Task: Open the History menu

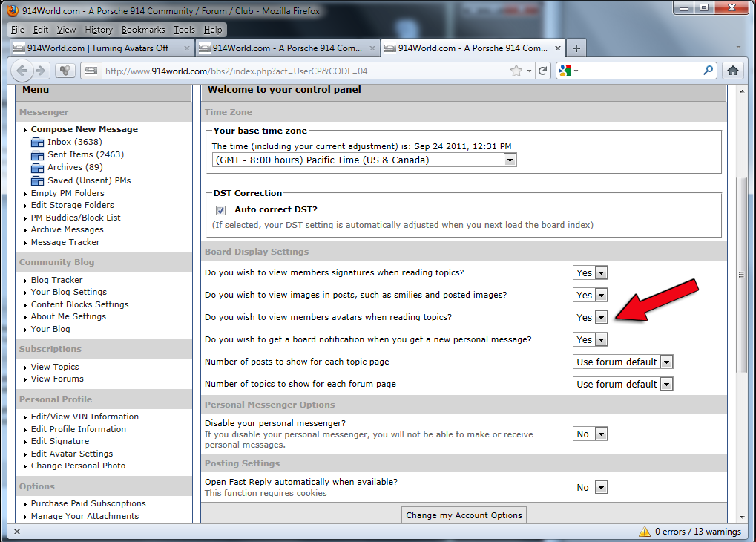Action: point(99,30)
